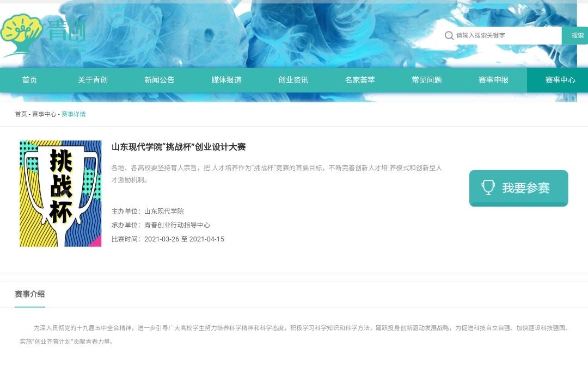Image resolution: width=588 pixels, height=391 pixels.
Task: Click the 赛事中心 breadcrumb link
Action: pyautogui.click(x=44, y=114)
